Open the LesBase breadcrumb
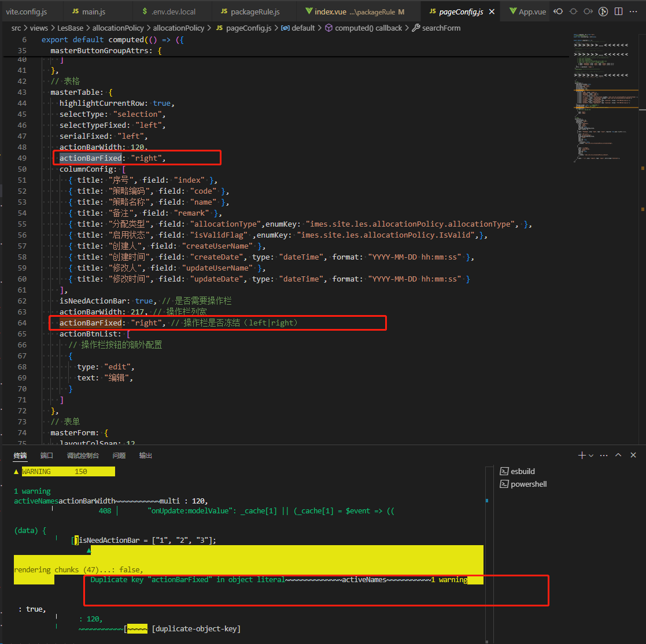646x644 pixels. tap(70, 28)
